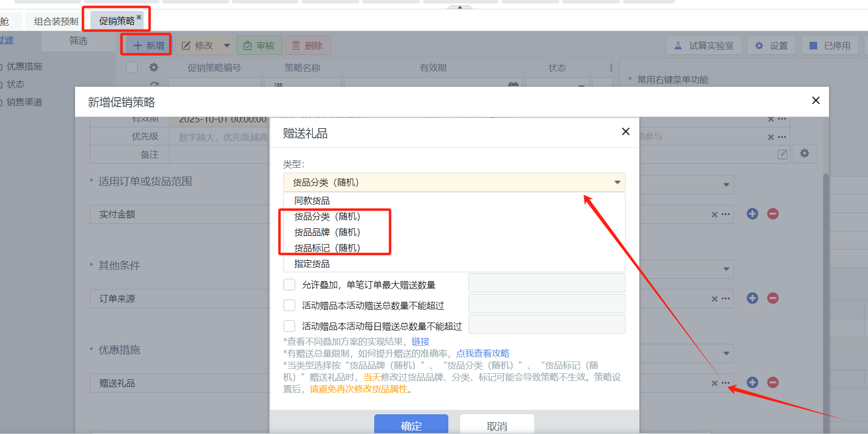
Task: Choose 指定货品 in the dropdown list
Action: click(x=312, y=264)
